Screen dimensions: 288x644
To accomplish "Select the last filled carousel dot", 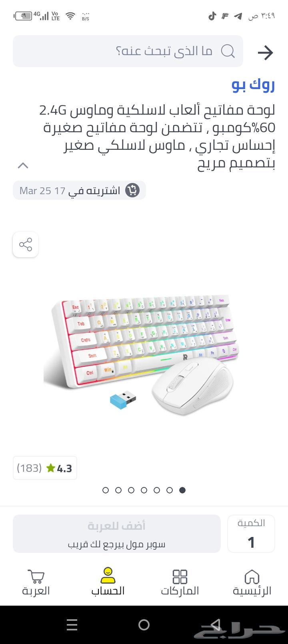I will pyautogui.click(x=182, y=490).
